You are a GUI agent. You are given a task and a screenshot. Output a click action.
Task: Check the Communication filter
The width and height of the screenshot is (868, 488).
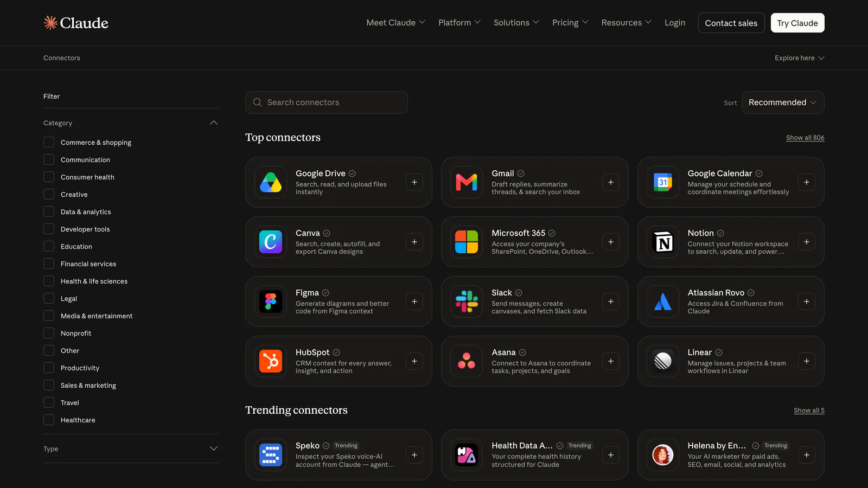coord(49,159)
